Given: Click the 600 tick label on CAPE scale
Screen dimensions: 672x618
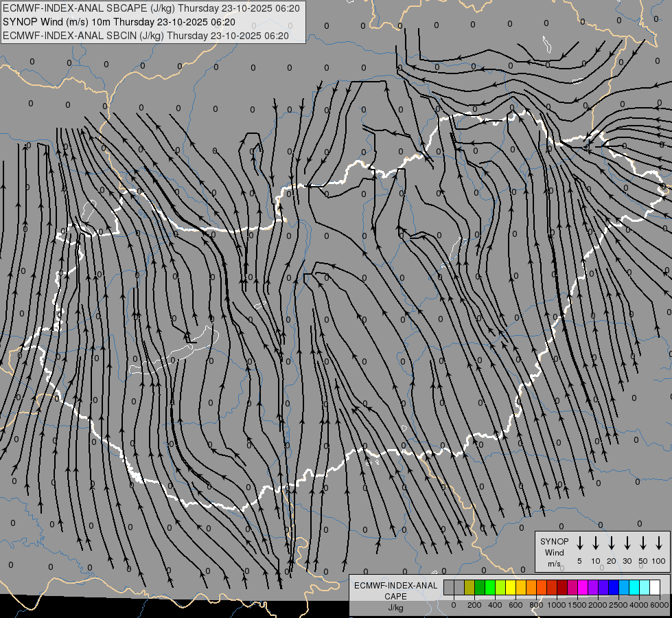Looking at the screenshot, I should 515,605.
